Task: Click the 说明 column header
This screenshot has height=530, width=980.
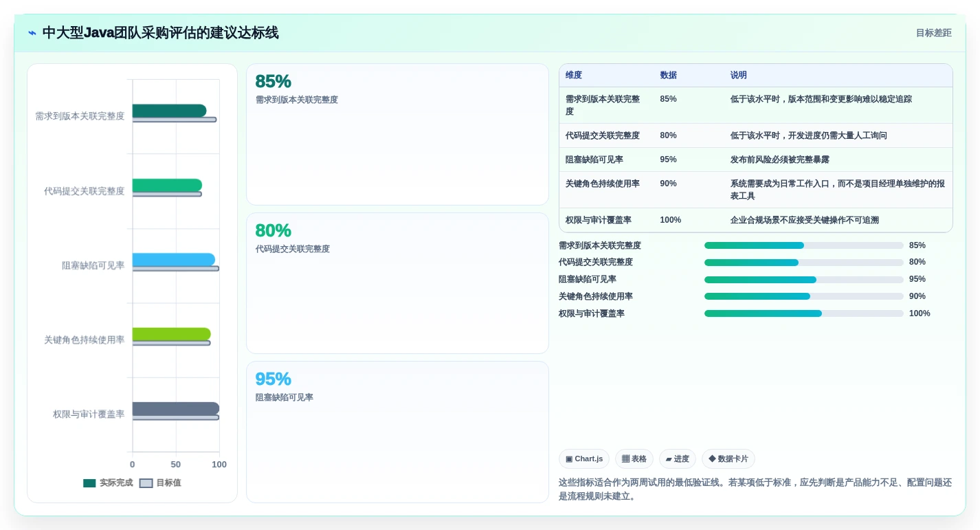Action: click(x=738, y=76)
